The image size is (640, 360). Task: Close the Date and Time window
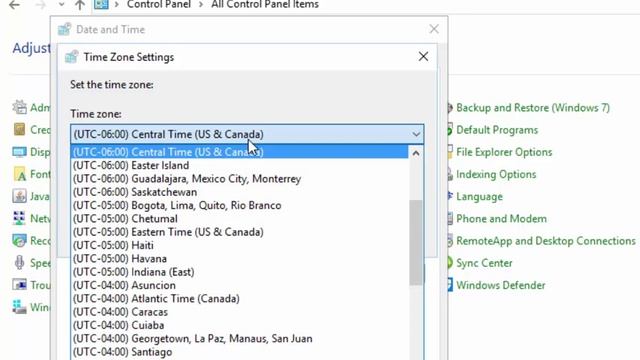point(434,29)
